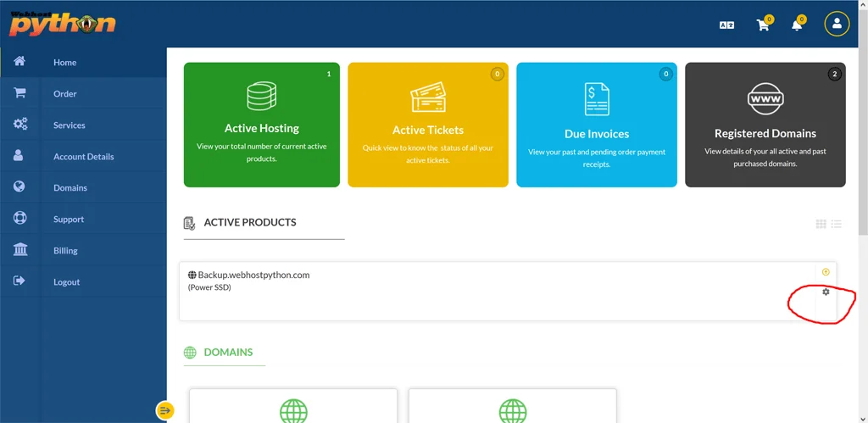Image resolution: width=868 pixels, height=423 pixels.
Task: Click the ticket icon on Active Tickets card
Action: coord(428,97)
